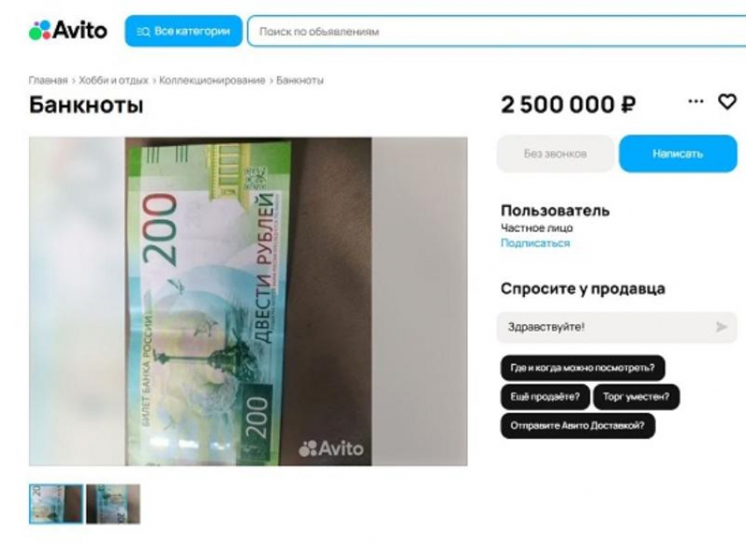Image resolution: width=746 pixels, height=560 pixels.
Task: Open Хобби и отдых breadcrumb
Action: (113, 81)
